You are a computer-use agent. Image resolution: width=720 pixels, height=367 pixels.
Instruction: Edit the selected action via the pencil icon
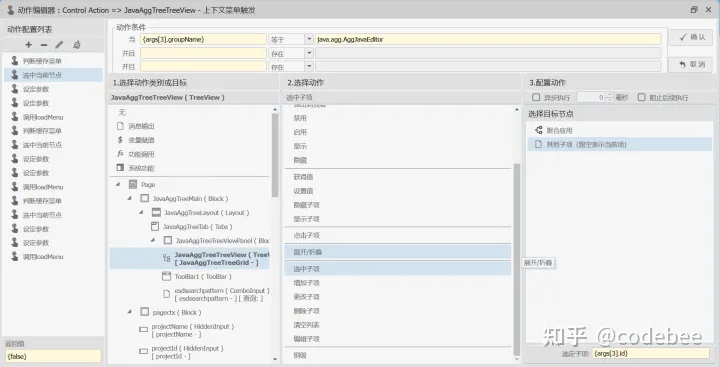click(59, 45)
